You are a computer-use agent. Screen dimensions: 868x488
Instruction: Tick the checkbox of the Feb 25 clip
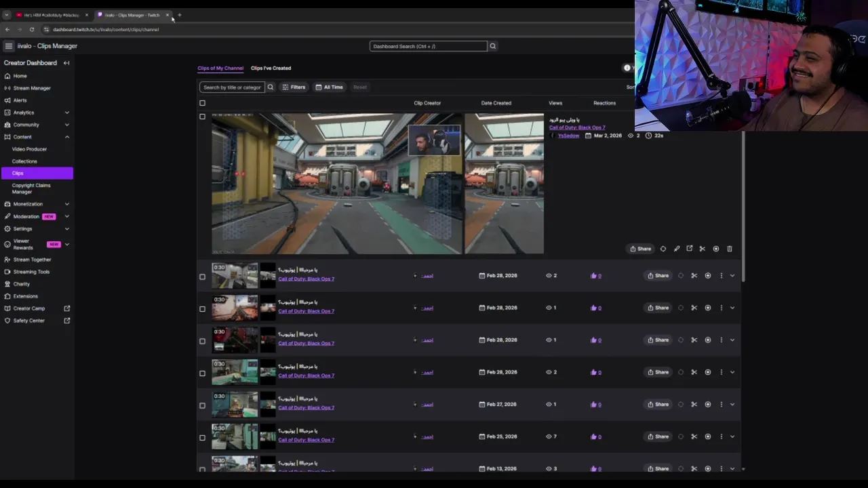202,437
